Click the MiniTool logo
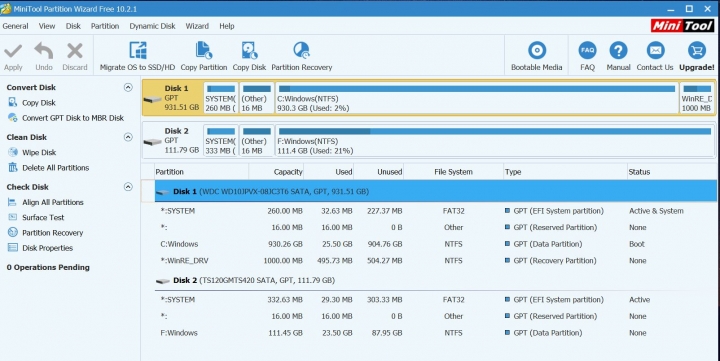 pos(682,26)
